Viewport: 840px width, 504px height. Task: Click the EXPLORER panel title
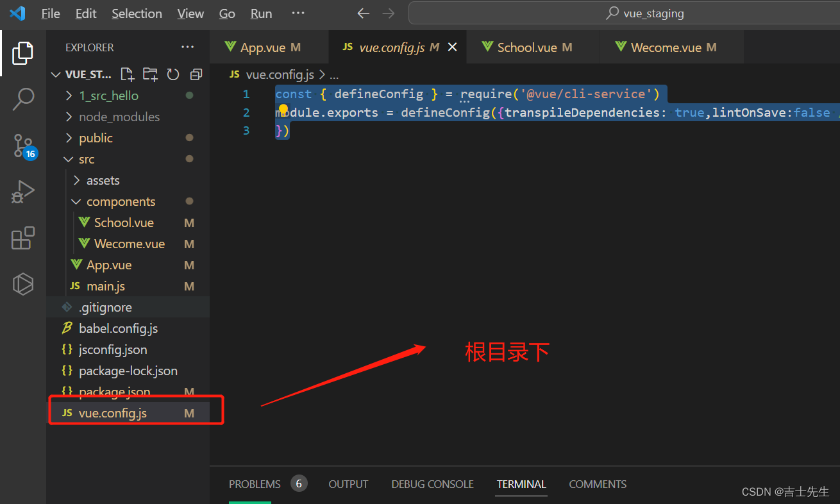click(90, 47)
